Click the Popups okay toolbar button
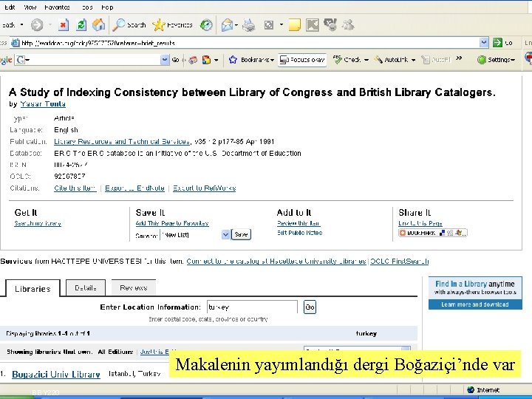Image resolution: width=532 pixels, height=399 pixels. pos(302,60)
